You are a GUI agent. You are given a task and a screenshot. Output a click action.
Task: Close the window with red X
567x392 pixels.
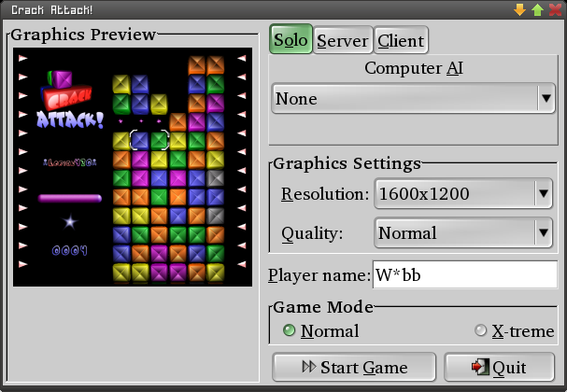pyautogui.click(x=555, y=9)
